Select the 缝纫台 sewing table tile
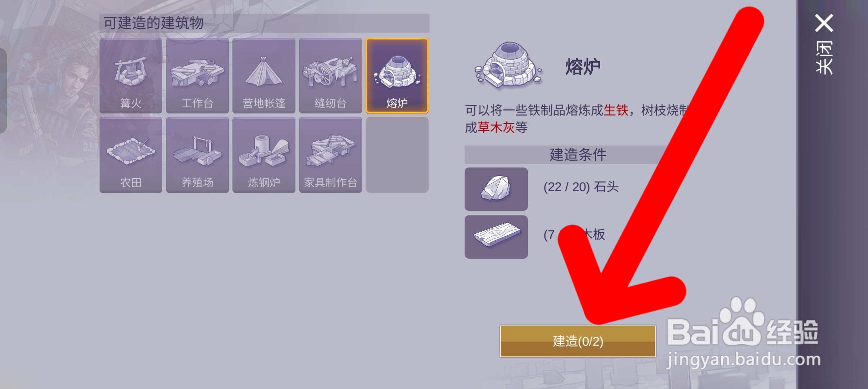 click(330, 76)
